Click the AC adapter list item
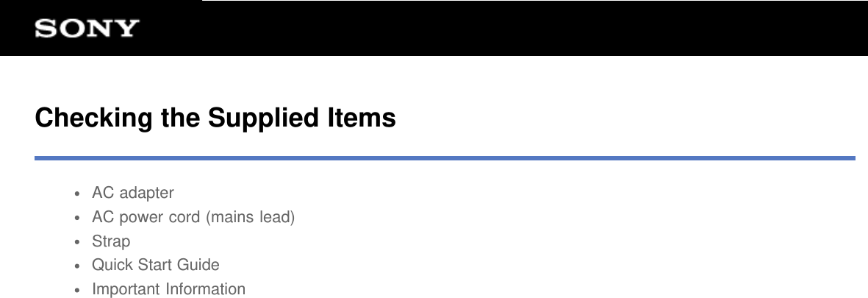The image size is (868, 298). (x=132, y=193)
